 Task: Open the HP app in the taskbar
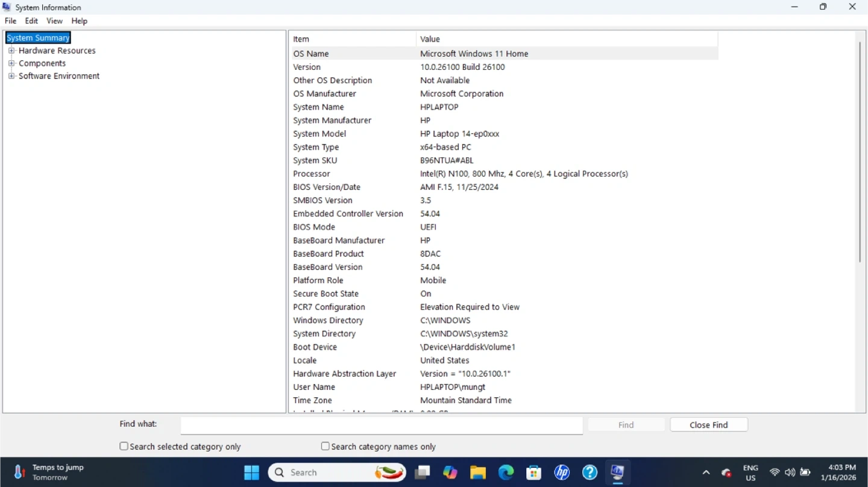(562, 473)
